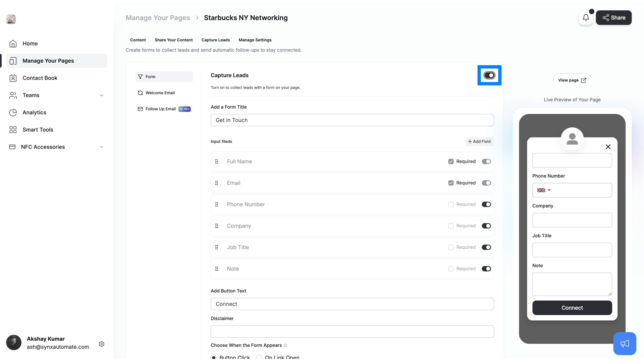The width and height of the screenshot is (644, 362).
Task: Click the preview Note textarea
Action: pos(572,284)
